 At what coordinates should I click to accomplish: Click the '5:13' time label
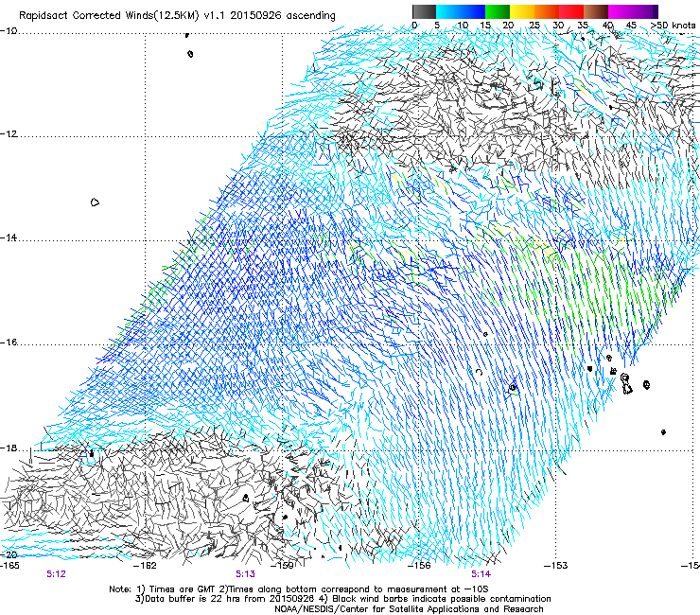pyautogui.click(x=246, y=574)
